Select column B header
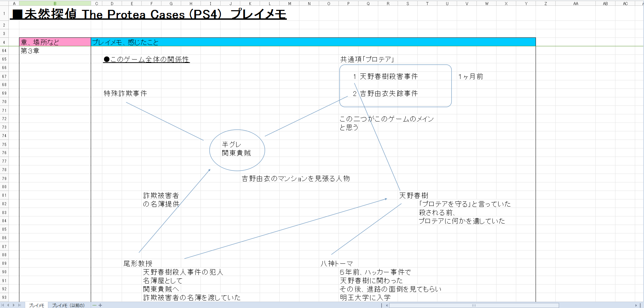 (x=55, y=3)
